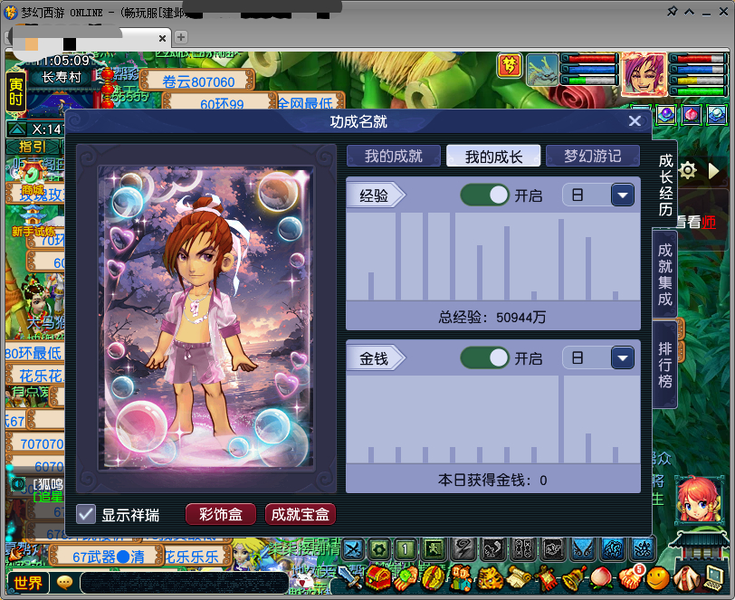Open the paper scroll icon
The height and width of the screenshot is (600, 735).
click(518, 578)
